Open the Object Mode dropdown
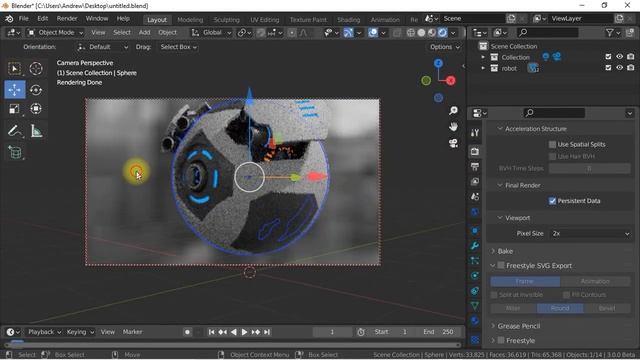The width and height of the screenshot is (640, 360). pyautogui.click(x=55, y=33)
